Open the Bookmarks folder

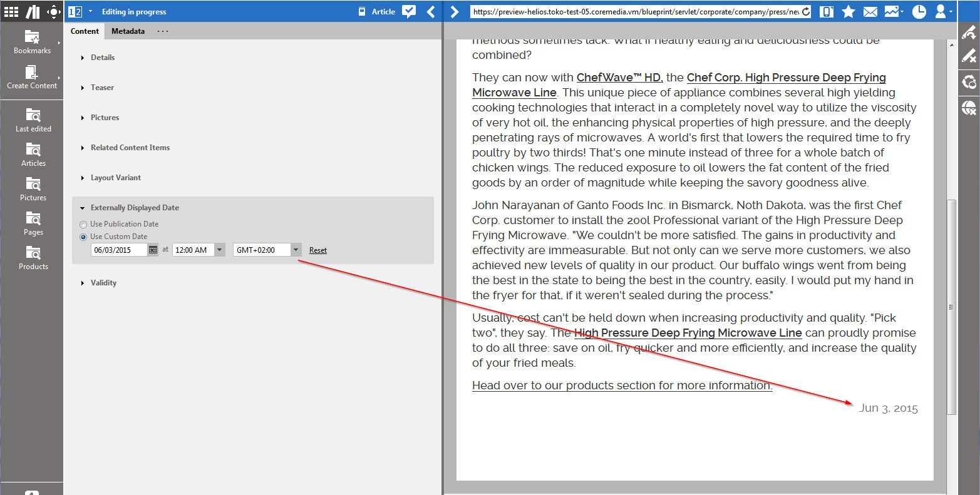pyautogui.click(x=32, y=42)
